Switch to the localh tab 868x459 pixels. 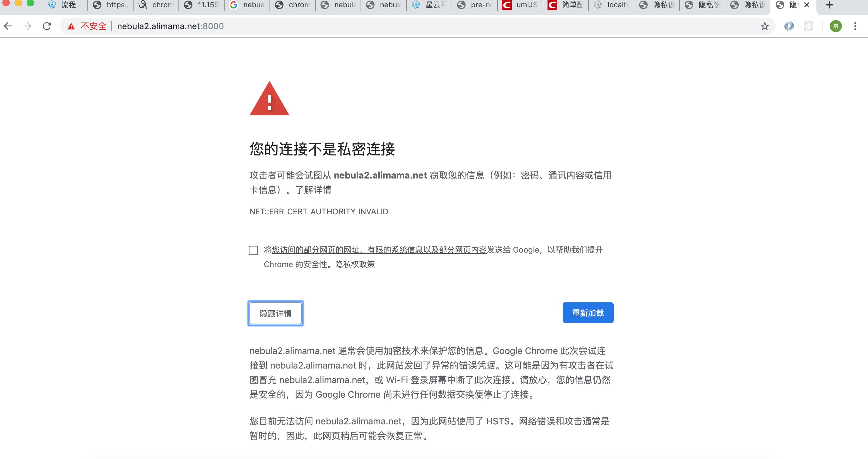[611, 5]
